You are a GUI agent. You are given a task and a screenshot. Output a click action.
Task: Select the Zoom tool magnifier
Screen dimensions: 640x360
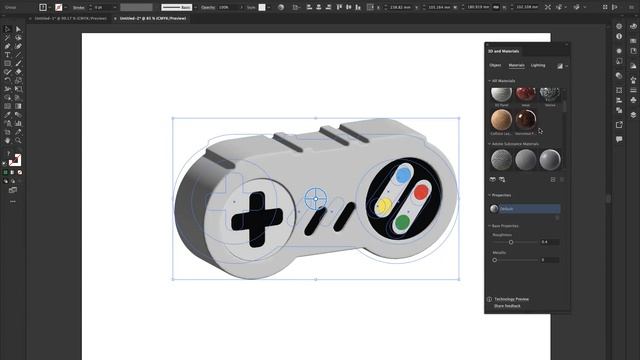coord(18,140)
